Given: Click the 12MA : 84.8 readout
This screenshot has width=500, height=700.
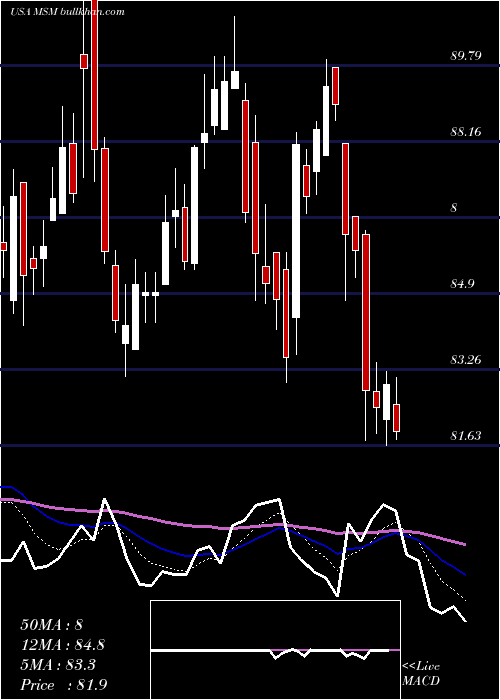Looking at the screenshot, I should coord(63,644).
